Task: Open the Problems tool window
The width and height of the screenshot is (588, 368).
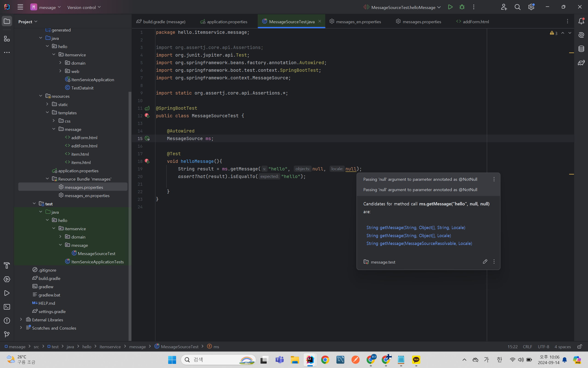Action: [x=7, y=321]
